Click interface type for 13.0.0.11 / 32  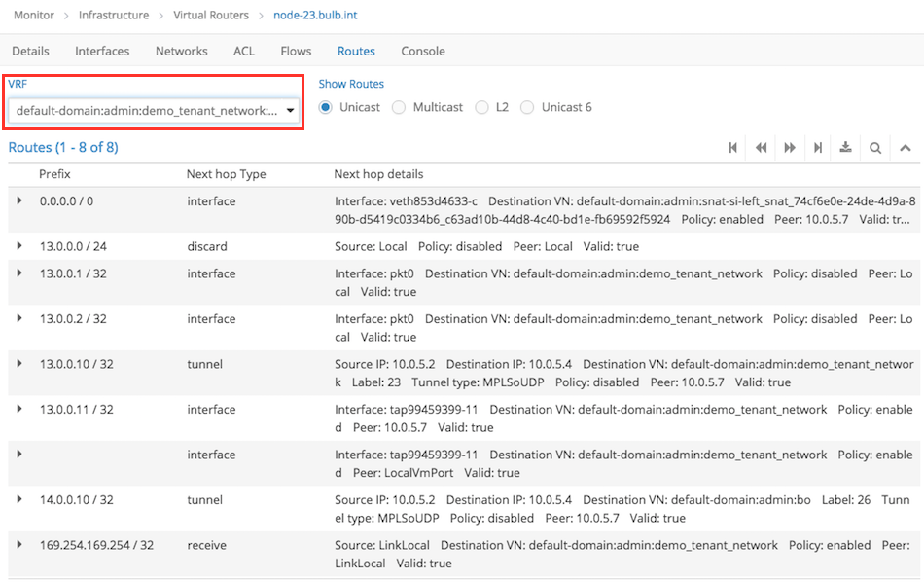212,409
